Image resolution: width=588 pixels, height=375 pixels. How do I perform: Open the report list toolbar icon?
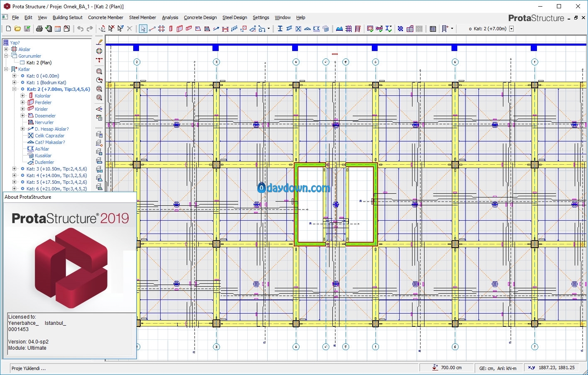pyautogui.click(x=433, y=29)
